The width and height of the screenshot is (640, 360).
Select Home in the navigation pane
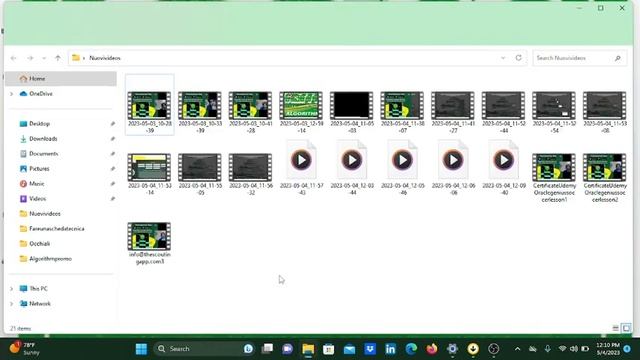point(61,78)
